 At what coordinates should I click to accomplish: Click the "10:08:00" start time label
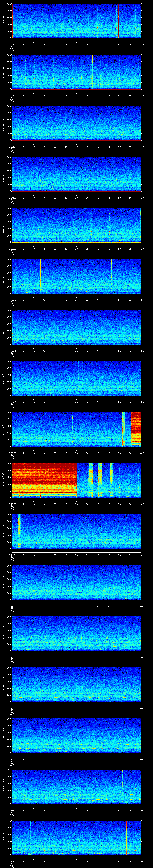(12, 402)
